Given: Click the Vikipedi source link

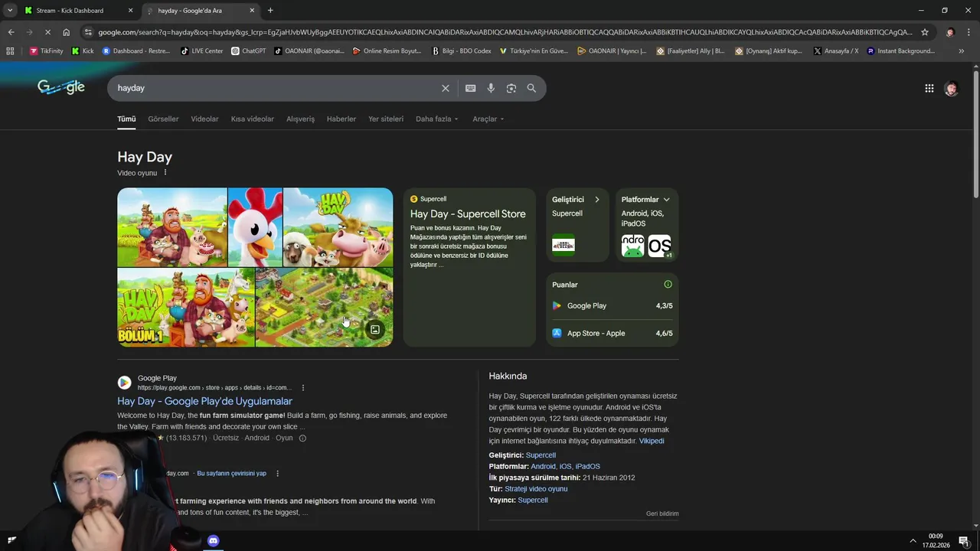Looking at the screenshot, I should point(652,441).
